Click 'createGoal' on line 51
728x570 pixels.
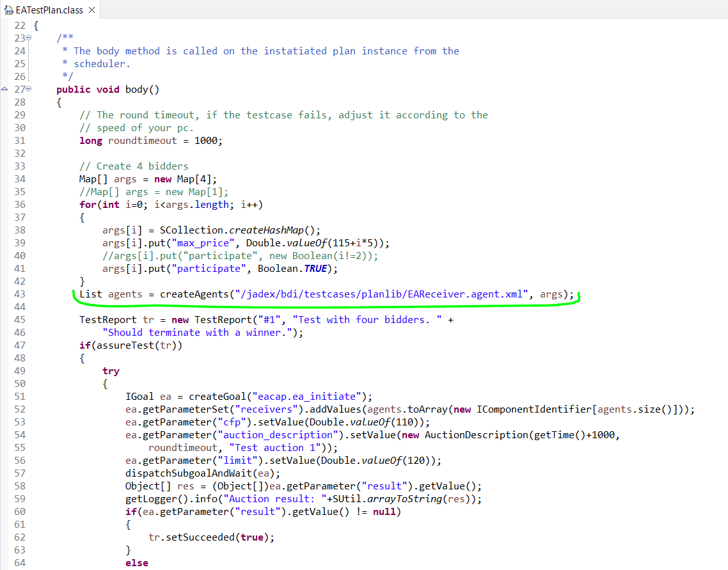pyautogui.click(x=218, y=397)
